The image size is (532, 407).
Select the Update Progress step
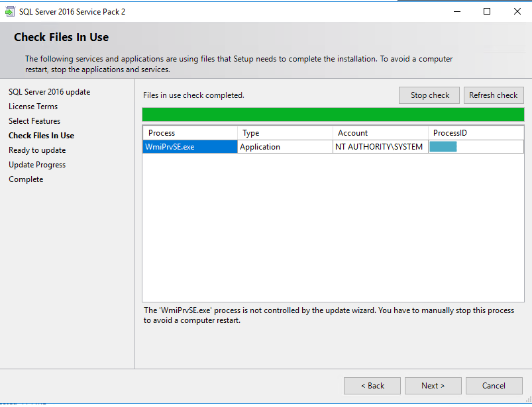point(37,165)
